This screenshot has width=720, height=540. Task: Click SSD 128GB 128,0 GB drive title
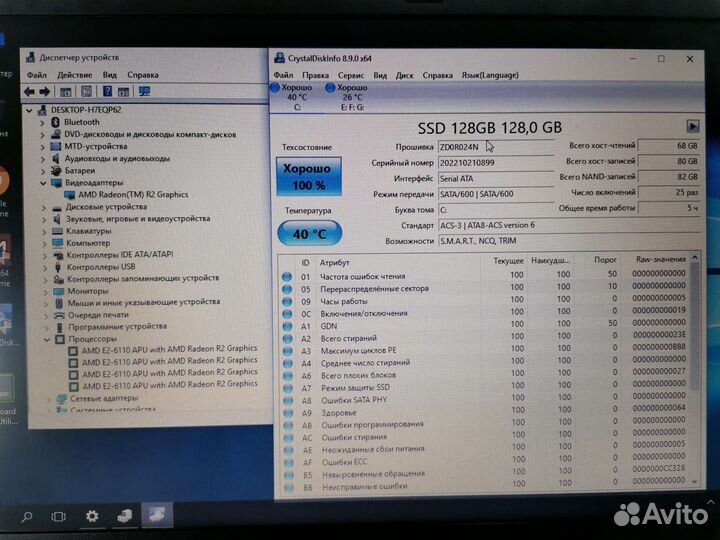pyautogui.click(x=489, y=127)
